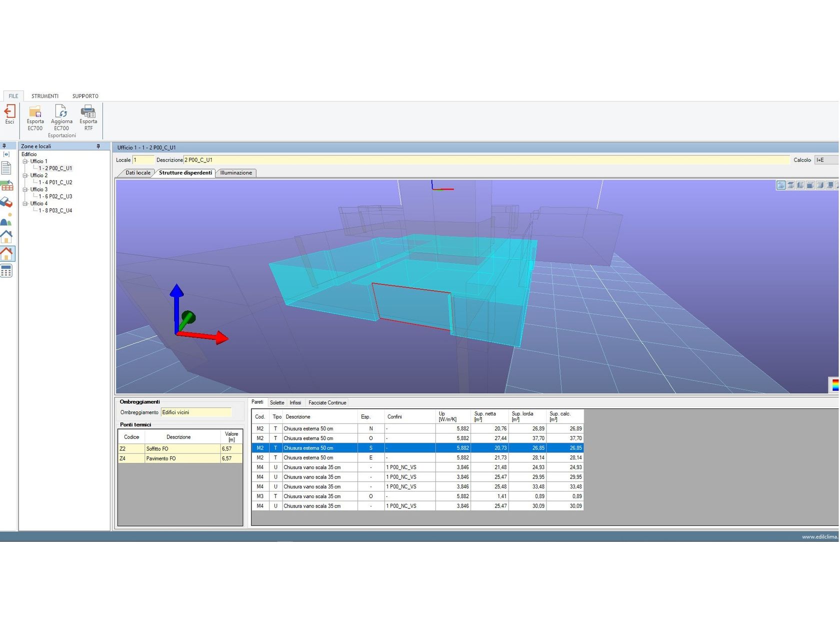Switch to the Illuminazione tab
This screenshot has height=630, width=840.
[235, 172]
